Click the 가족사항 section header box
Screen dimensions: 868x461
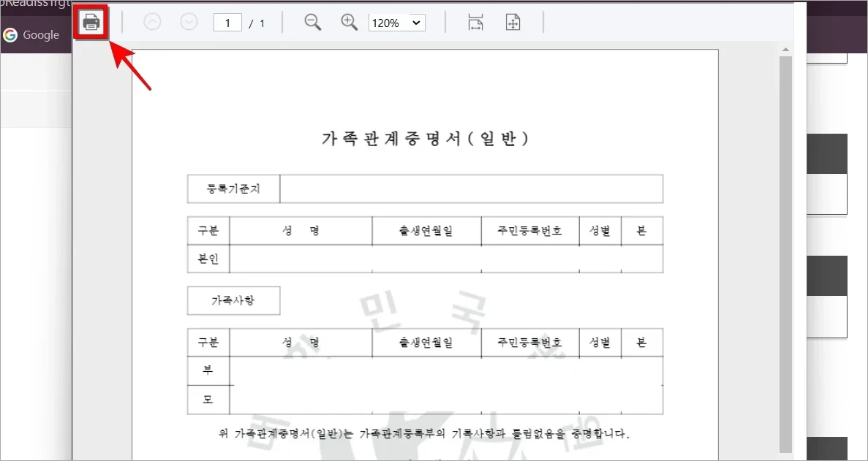pos(233,300)
